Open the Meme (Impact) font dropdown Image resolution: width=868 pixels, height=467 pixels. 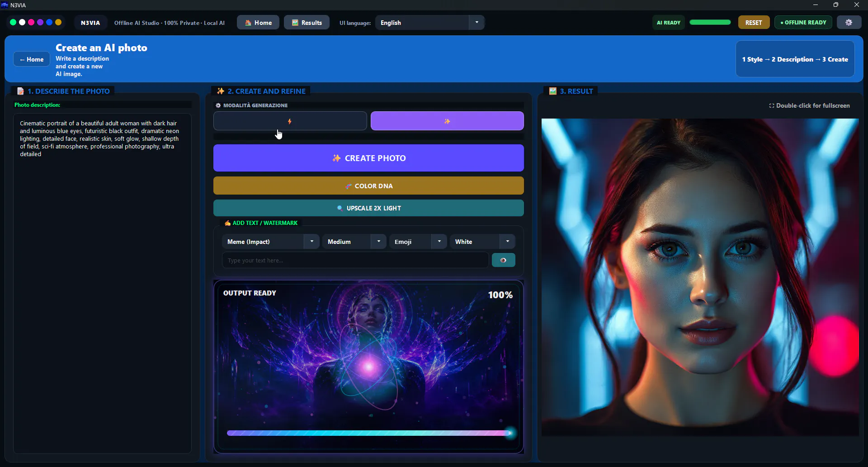coord(271,242)
